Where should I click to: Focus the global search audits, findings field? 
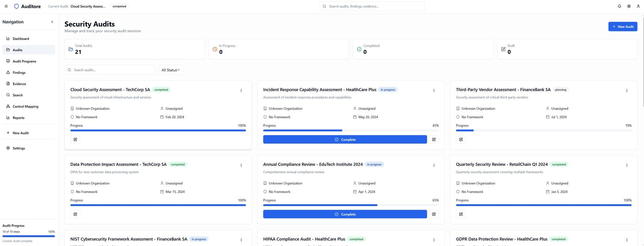[x=372, y=6]
